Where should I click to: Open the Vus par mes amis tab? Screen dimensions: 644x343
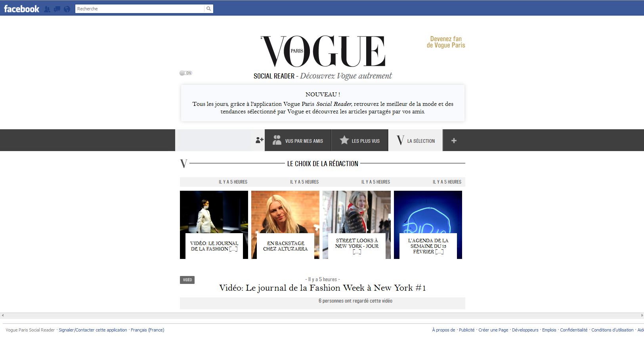pos(298,140)
